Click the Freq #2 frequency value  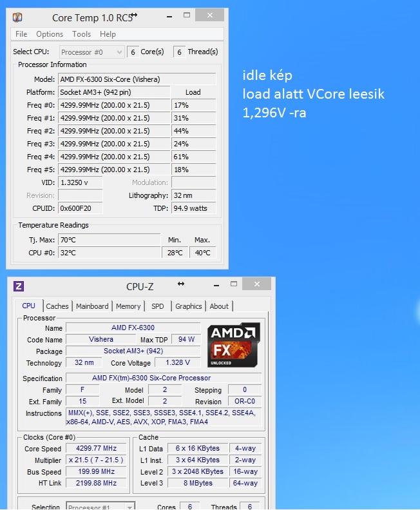114,131
